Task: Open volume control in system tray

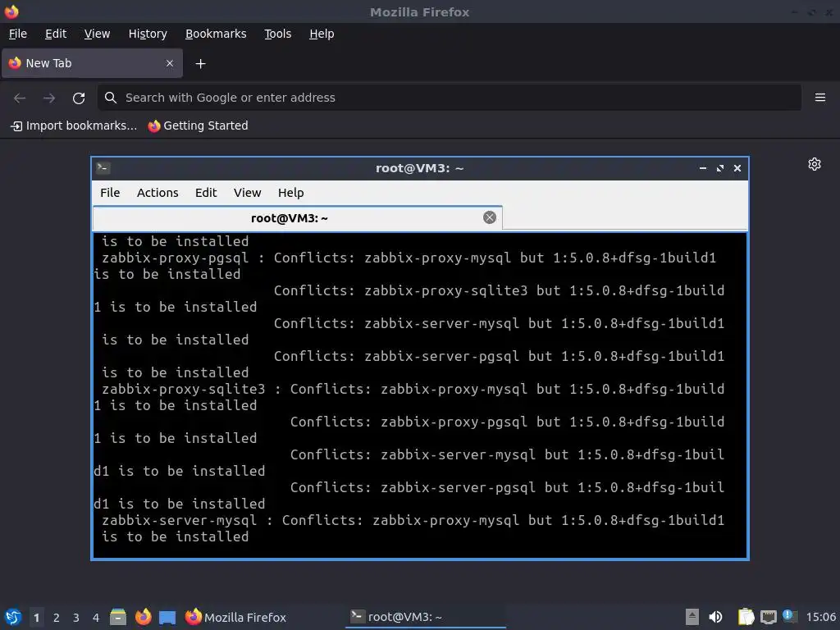Action: 715,617
